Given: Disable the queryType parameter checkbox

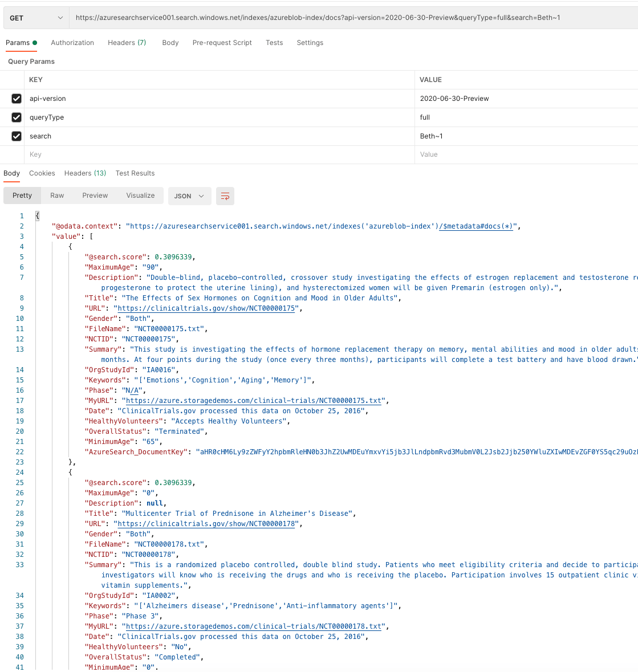Looking at the screenshot, I should point(16,117).
